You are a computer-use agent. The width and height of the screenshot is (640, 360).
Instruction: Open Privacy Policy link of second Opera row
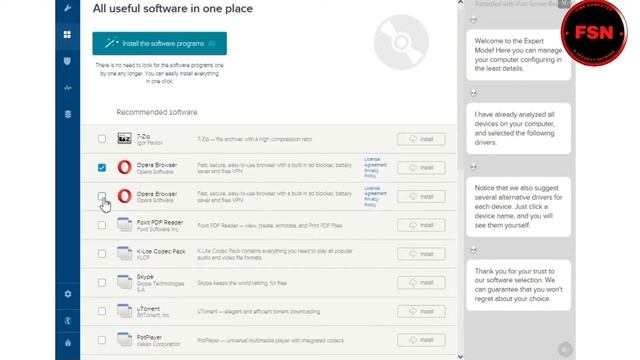371,202
